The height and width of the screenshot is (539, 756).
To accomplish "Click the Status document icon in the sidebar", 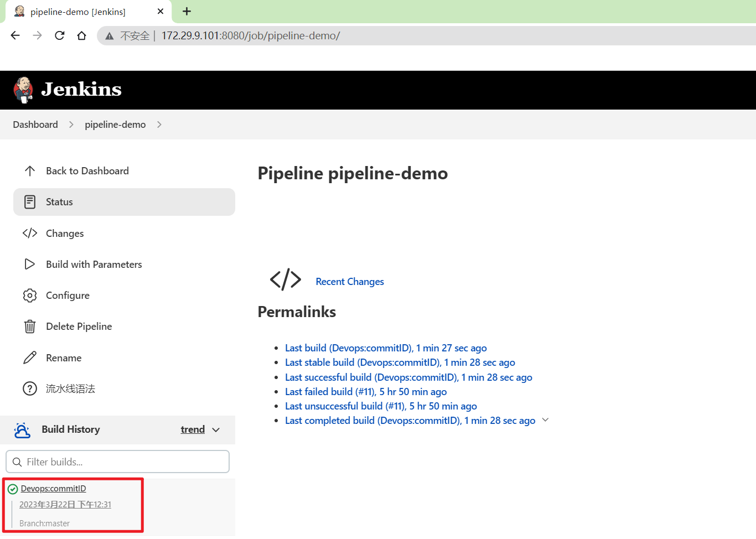I will click(30, 202).
